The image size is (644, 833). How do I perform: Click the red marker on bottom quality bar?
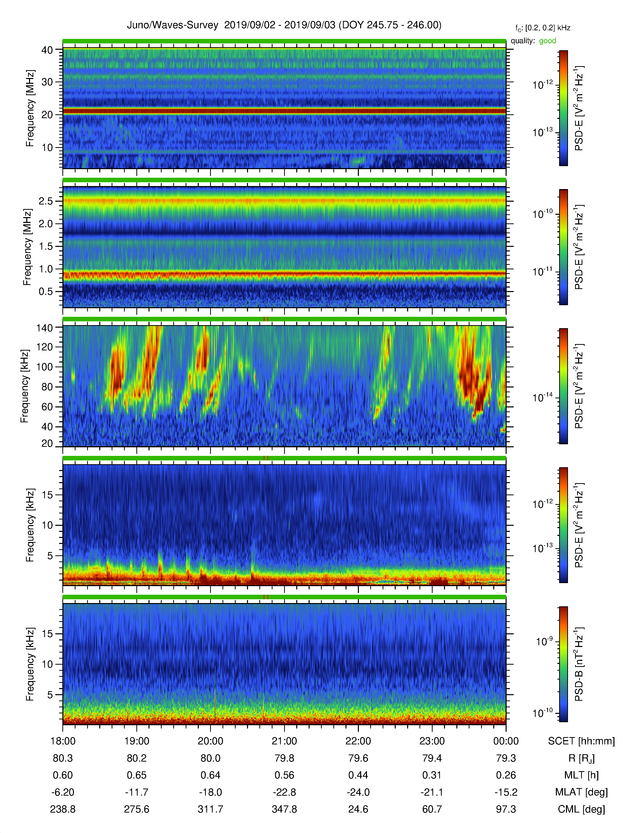point(266,597)
